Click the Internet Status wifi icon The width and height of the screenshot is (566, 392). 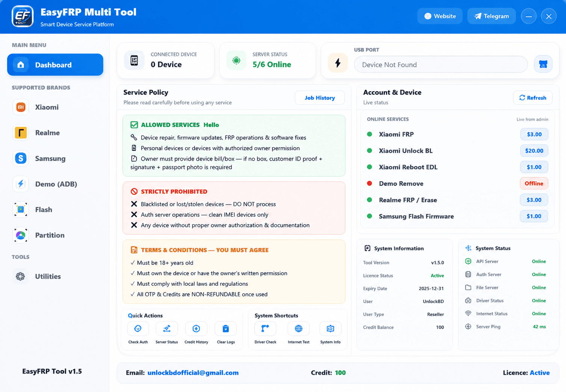click(468, 314)
